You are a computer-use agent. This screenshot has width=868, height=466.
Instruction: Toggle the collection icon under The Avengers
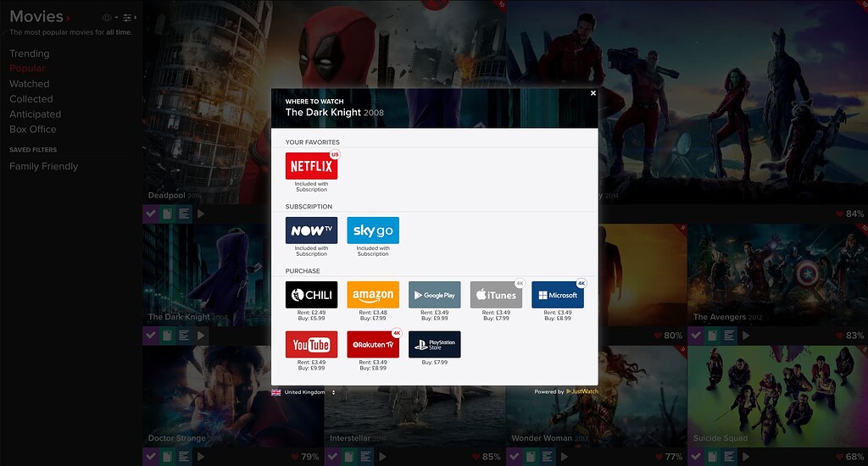[x=712, y=336]
